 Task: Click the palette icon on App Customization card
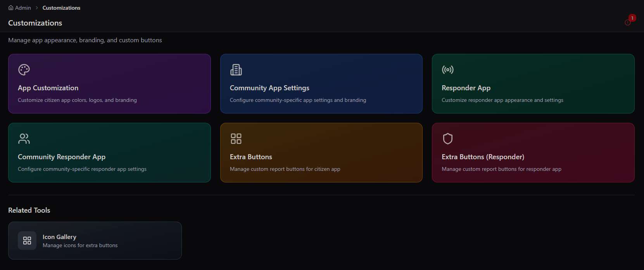point(24,70)
